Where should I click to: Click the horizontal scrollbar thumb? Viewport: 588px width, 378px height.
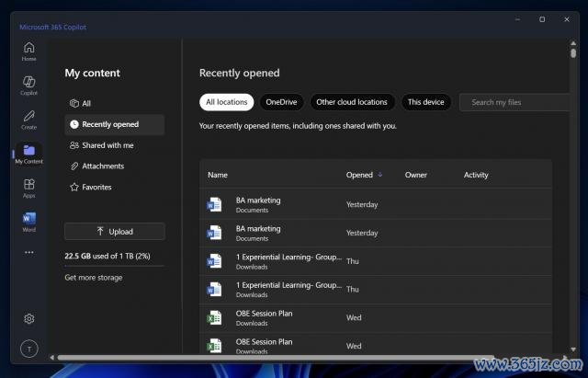[276, 358]
